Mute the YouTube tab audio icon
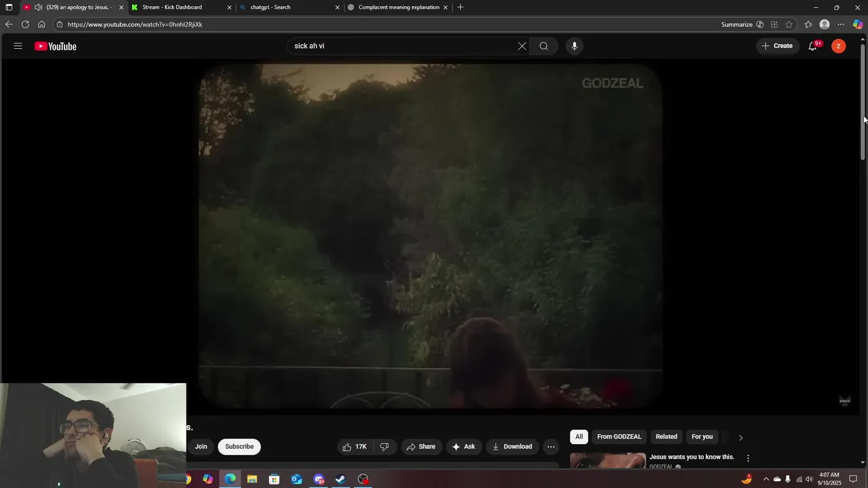This screenshot has width=868, height=488. pos(38,7)
